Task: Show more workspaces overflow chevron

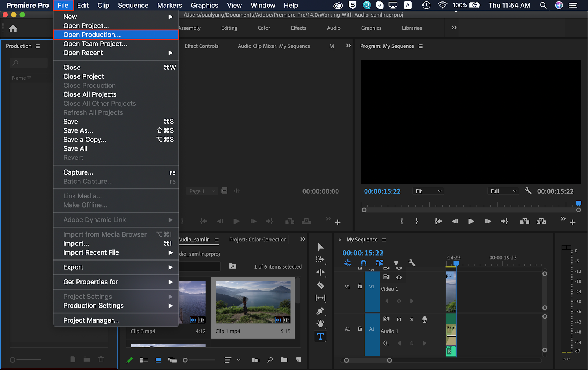Action: tap(454, 28)
